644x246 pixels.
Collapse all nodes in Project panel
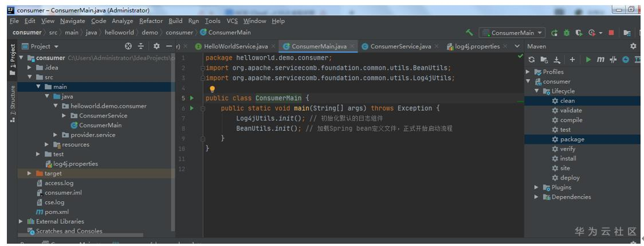click(x=141, y=46)
